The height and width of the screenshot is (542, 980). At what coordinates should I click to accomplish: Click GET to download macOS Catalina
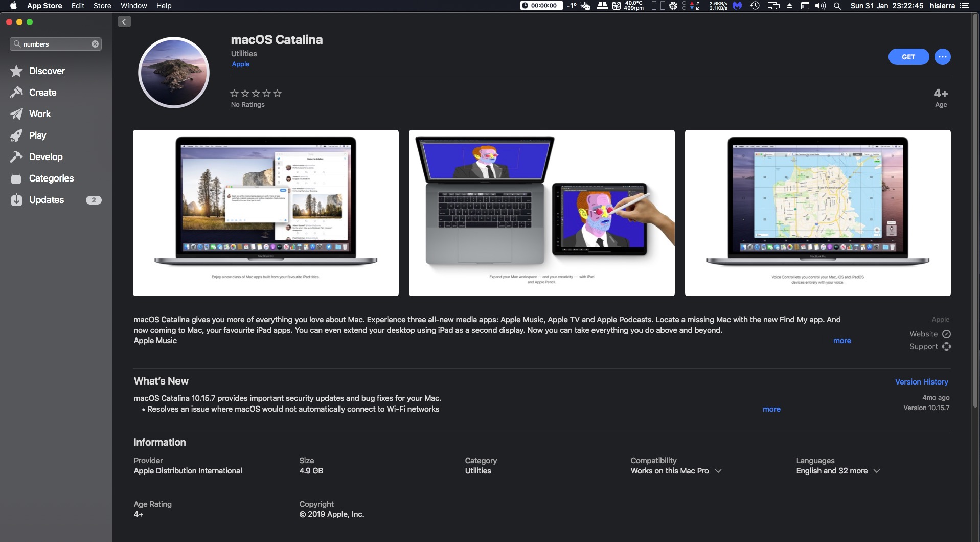pos(908,57)
